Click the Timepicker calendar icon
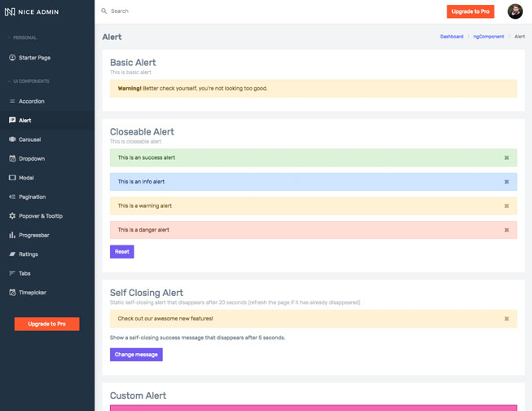The width and height of the screenshot is (532, 411). point(12,292)
